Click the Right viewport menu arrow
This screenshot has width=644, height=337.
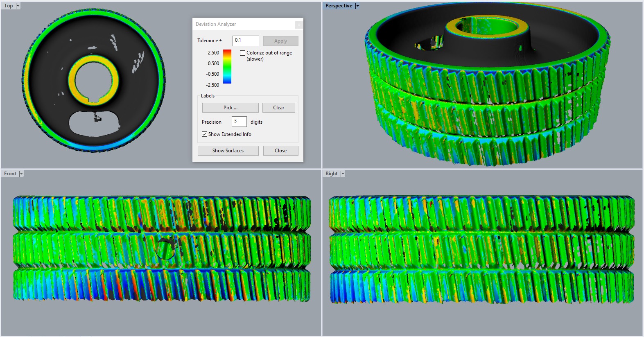(x=343, y=174)
